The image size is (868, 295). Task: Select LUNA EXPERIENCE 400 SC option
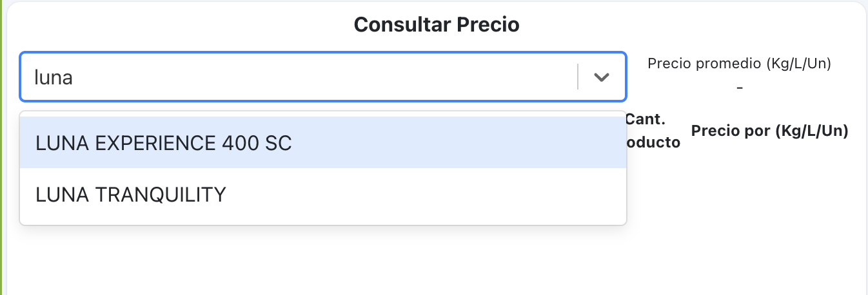pyautogui.click(x=164, y=143)
